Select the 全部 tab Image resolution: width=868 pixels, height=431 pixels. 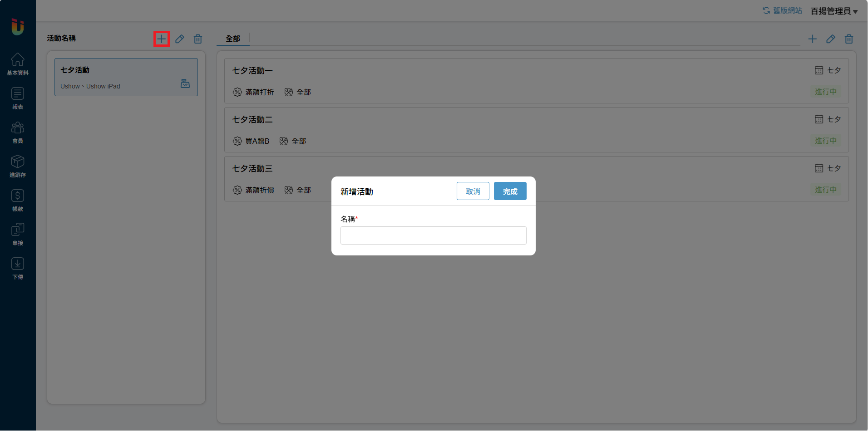click(233, 39)
